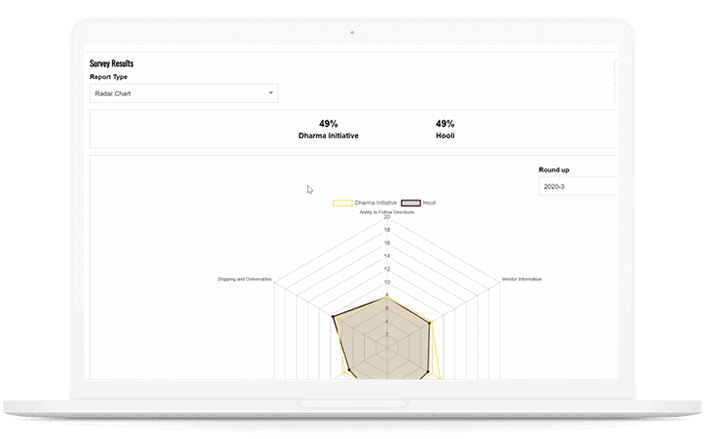
Task: Click the 49% Hooli score
Action: point(445,129)
